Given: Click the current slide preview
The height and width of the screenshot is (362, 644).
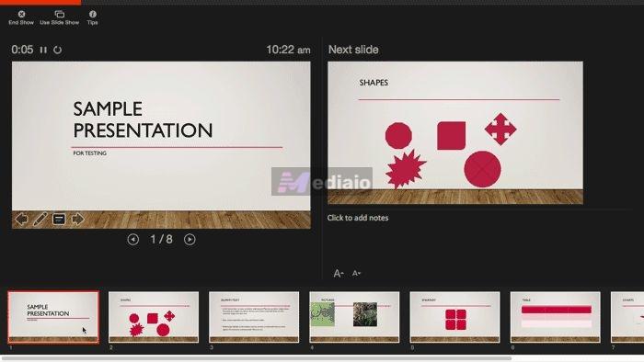Looking at the screenshot, I should [x=161, y=145].
